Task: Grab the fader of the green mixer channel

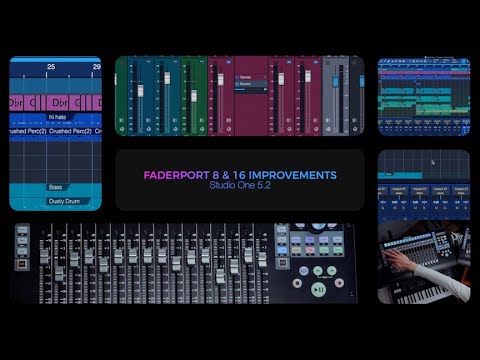Action: pyautogui.click(x=194, y=96)
